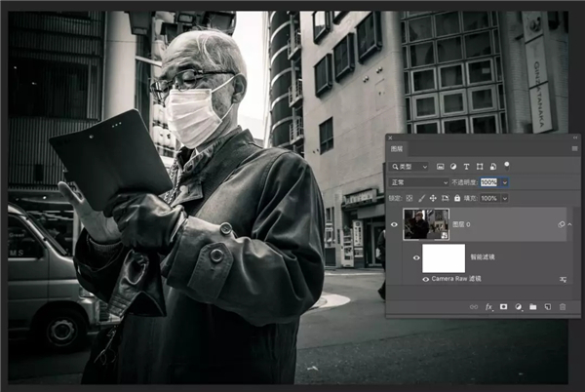
Task: Open the Layers panel menu
Action: click(x=573, y=150)
